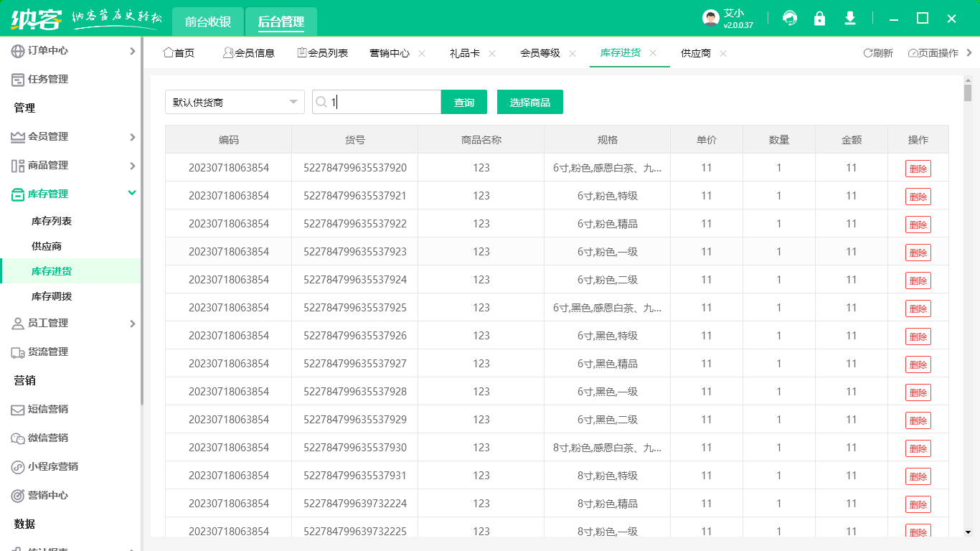Viewport: 980px width, 551px height.
Task: Switch to the 前台收银 tab
Action: click(208, 22)
